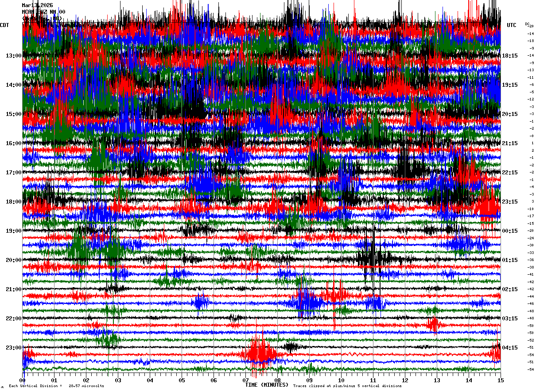Click minute tick label 07

245,380
